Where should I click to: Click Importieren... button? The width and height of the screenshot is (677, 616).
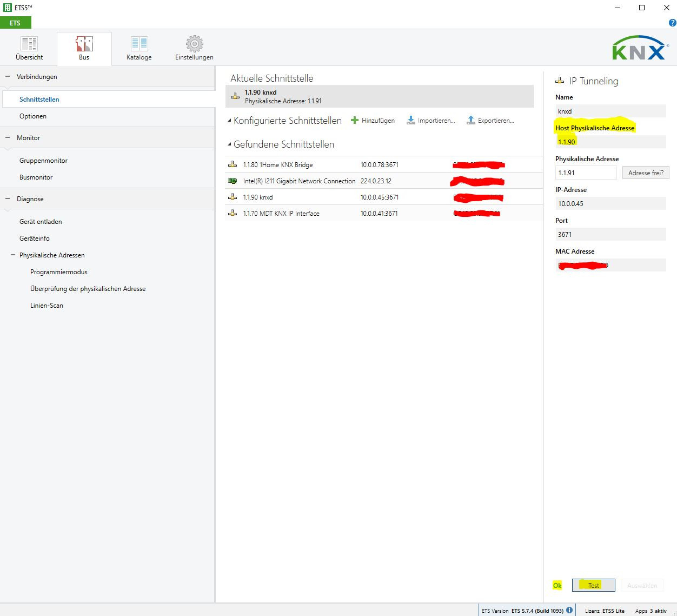tap(436, 121)
